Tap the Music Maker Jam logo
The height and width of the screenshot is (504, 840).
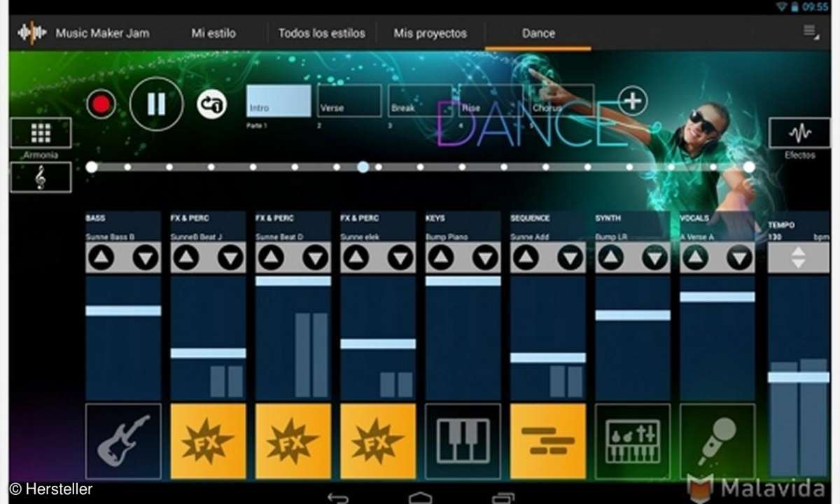[x=32, y=33]
